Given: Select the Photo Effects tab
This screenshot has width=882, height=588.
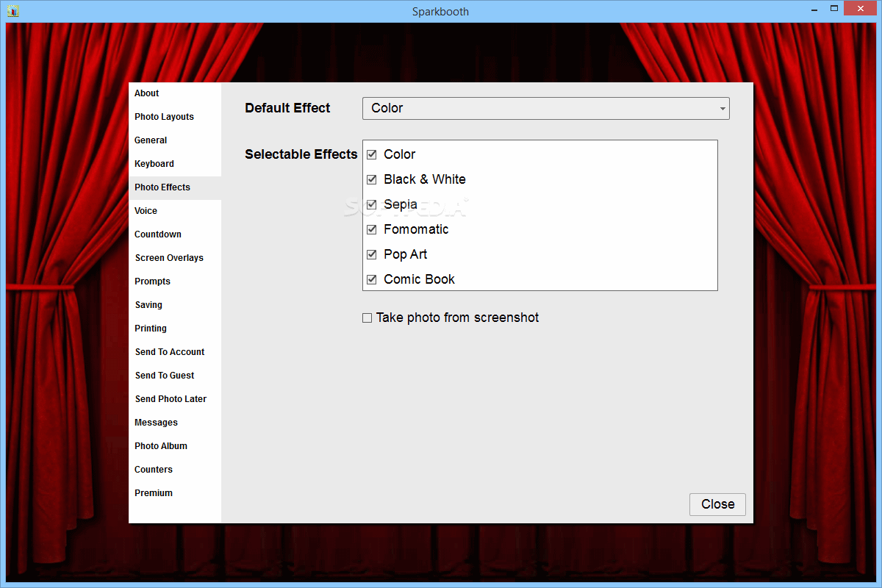Looking at the screenshot, I should pos(175,187).
